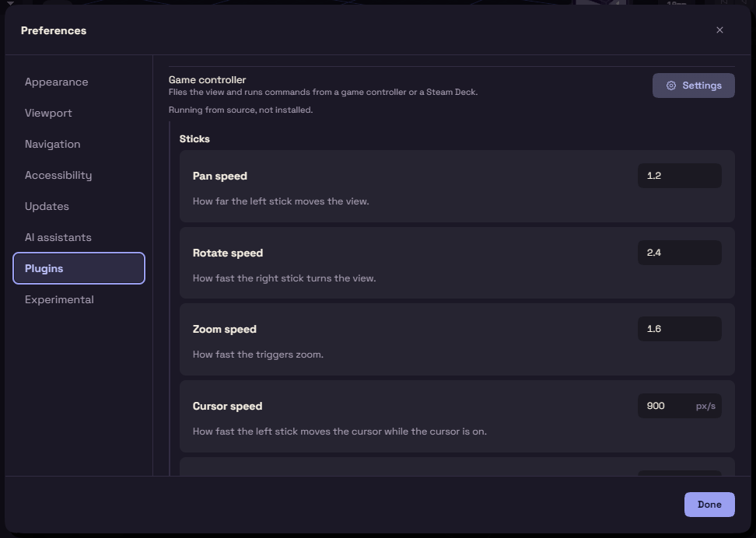Click the 'Running from source, not installed.' text

(240, 110)
